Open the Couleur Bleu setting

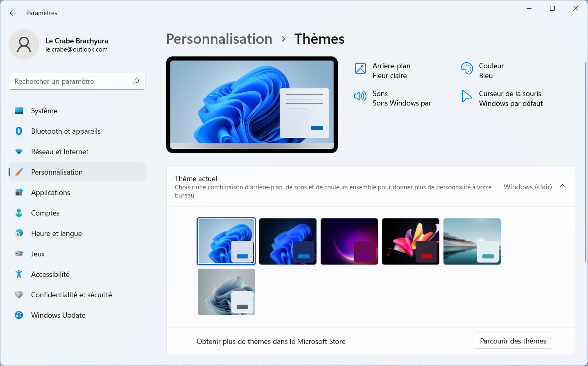tap(482, 70)
